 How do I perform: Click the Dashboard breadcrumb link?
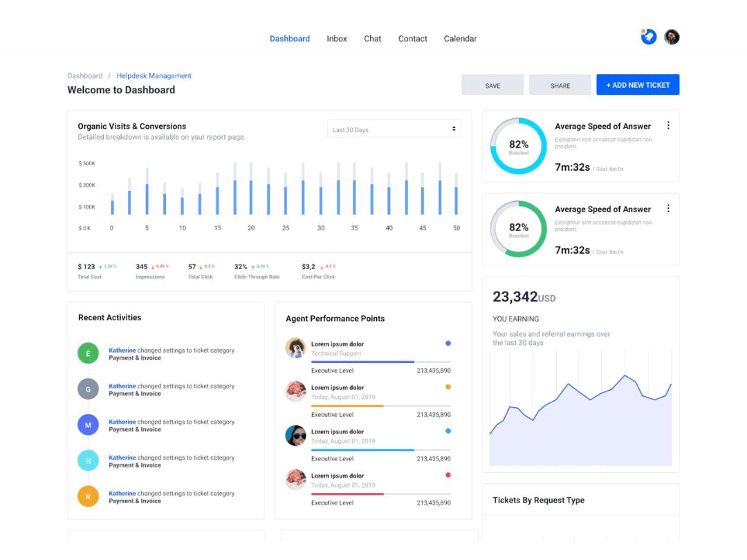(85, 76)
